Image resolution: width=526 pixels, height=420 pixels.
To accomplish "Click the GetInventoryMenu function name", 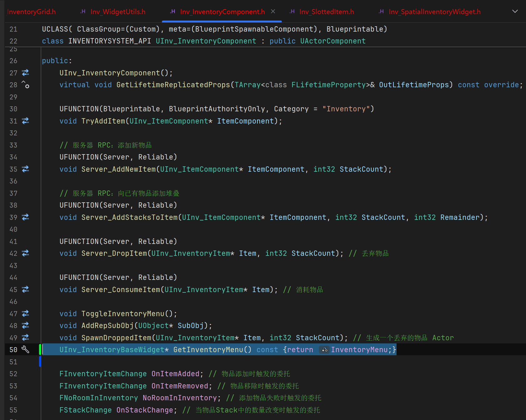I will pos(208,350).
